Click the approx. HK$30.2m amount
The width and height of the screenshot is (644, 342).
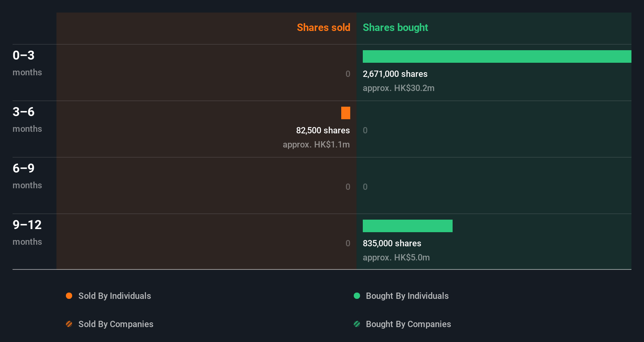[x=398, y=88]
